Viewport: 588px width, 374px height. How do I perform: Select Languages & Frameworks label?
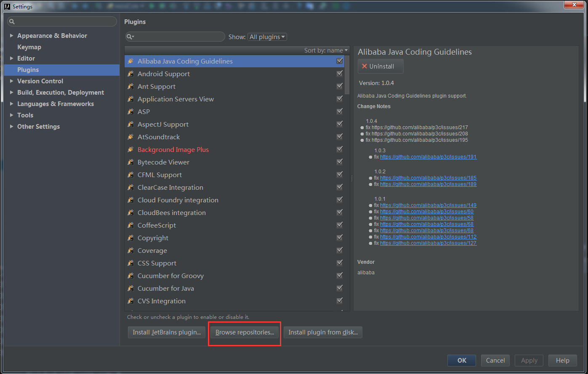pos(56,104)
